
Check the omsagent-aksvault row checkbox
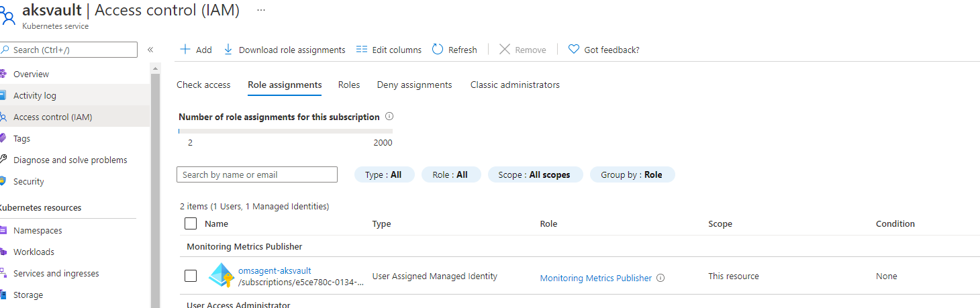pyautogui.click(x=191, y=276)
